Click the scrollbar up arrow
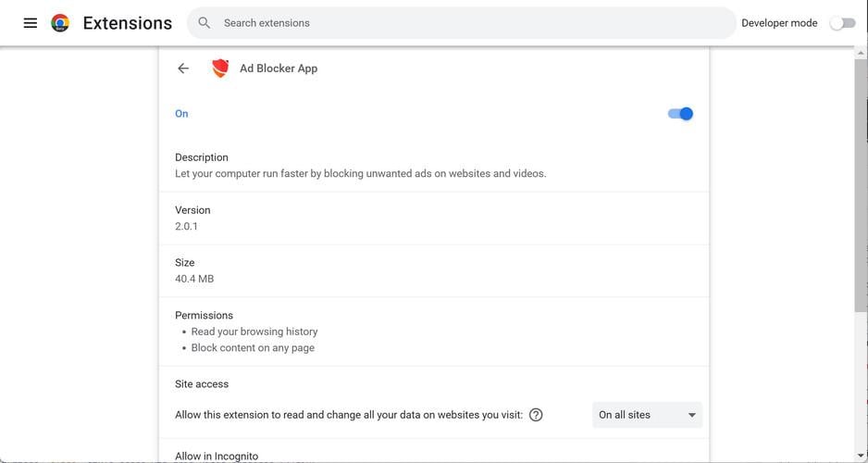Screen dimensions: 868x463 tap(861, 54)
